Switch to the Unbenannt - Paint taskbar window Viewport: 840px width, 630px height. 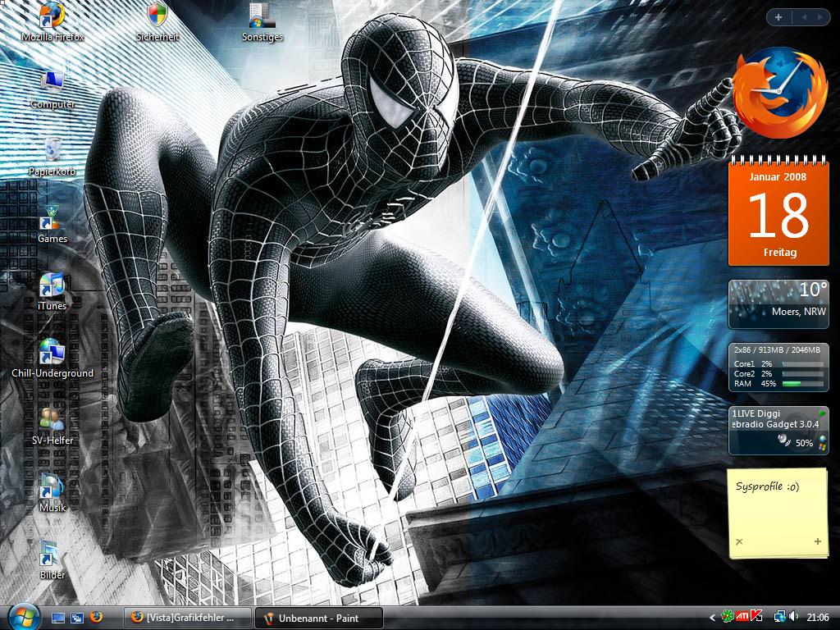coord(319,618)
